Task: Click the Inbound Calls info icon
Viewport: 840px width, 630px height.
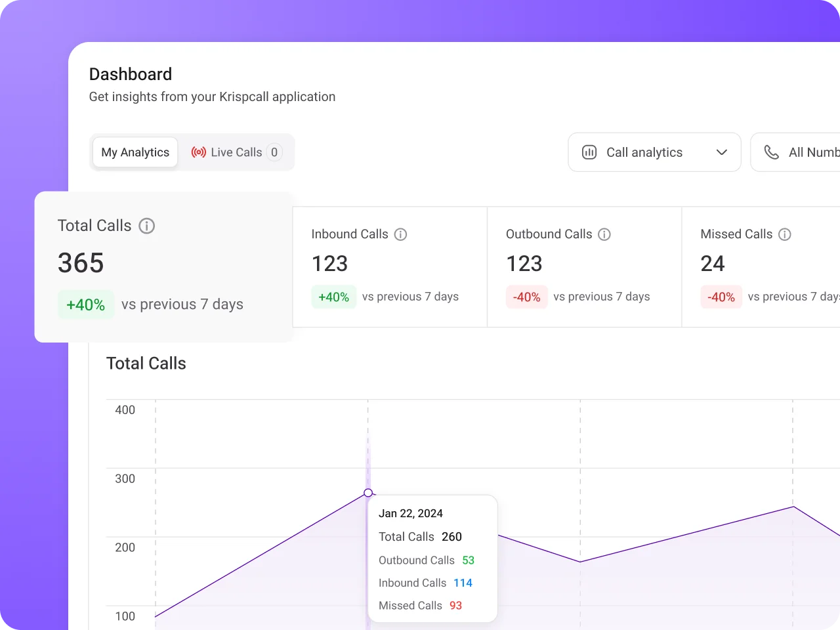Action: pyautogui.click(x=400, y=234)
